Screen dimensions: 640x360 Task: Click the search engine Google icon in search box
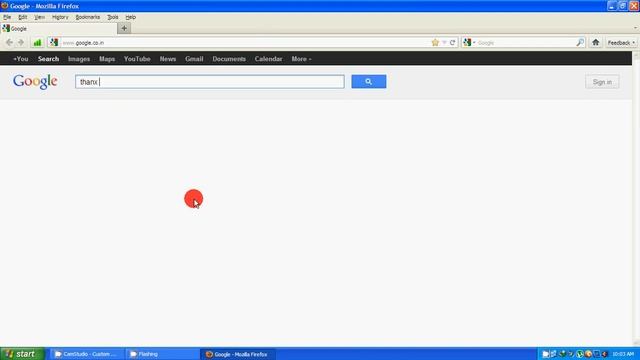pyautogui.click(x=467, y=42)
